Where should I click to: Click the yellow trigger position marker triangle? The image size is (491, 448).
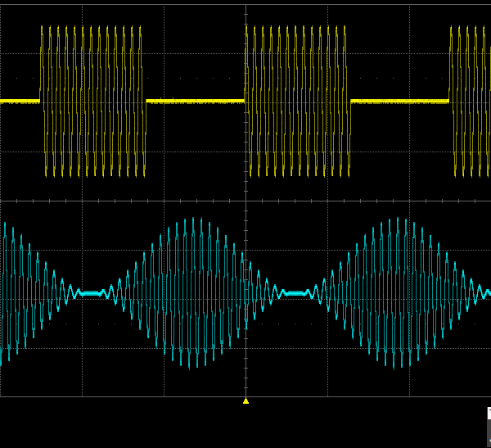click(x=245, y=400)
